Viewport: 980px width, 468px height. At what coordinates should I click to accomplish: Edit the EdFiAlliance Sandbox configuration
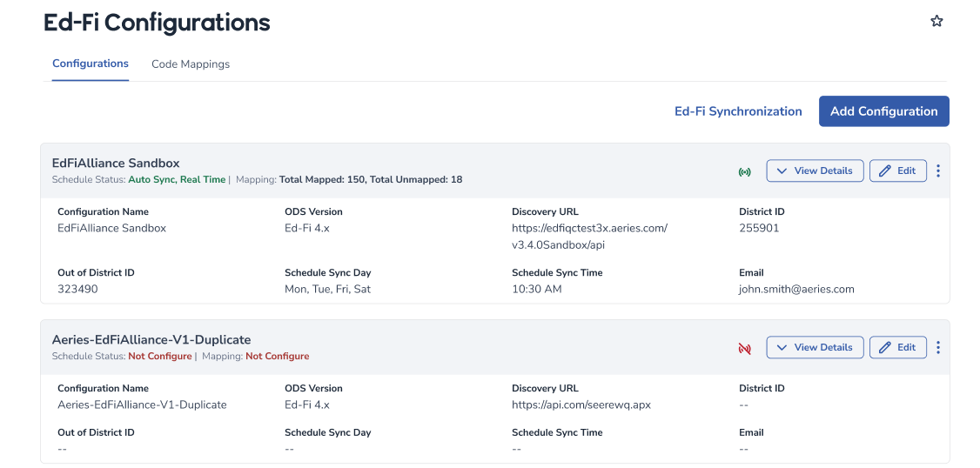pos(898,170)
